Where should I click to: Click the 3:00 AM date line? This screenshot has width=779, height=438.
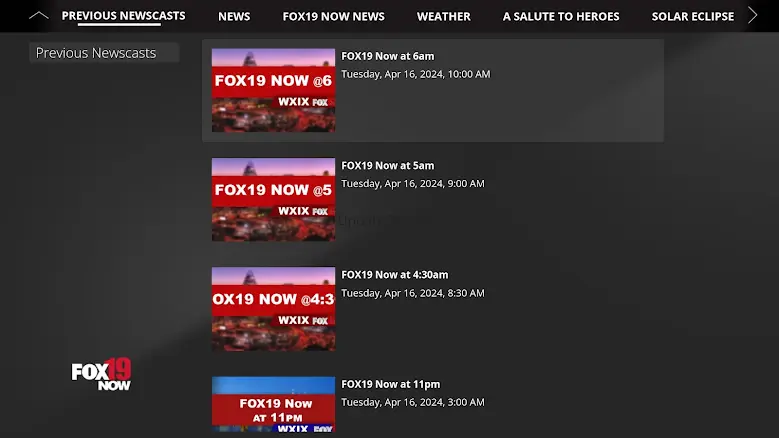[x=412, y=402]
